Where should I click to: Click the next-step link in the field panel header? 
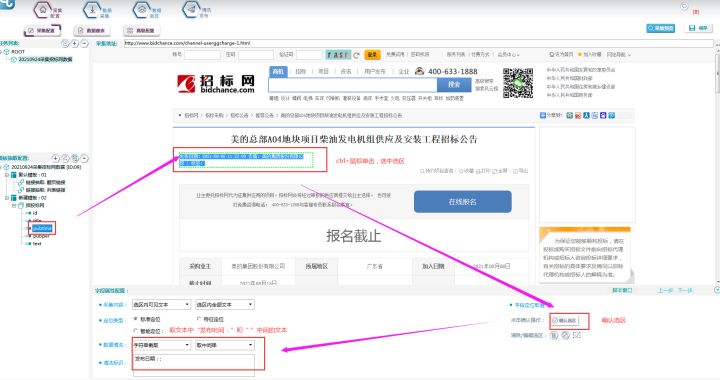pos(685,291)
